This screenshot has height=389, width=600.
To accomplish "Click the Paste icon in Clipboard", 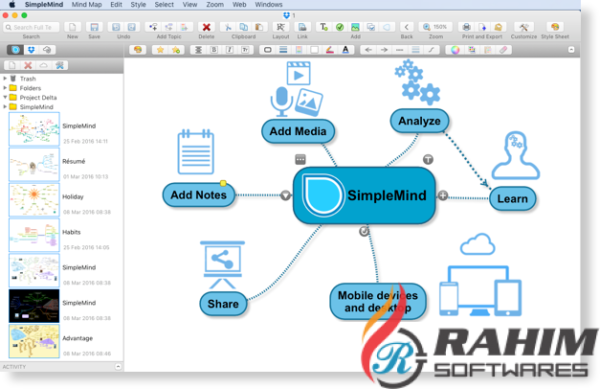I will coord(259,27).
